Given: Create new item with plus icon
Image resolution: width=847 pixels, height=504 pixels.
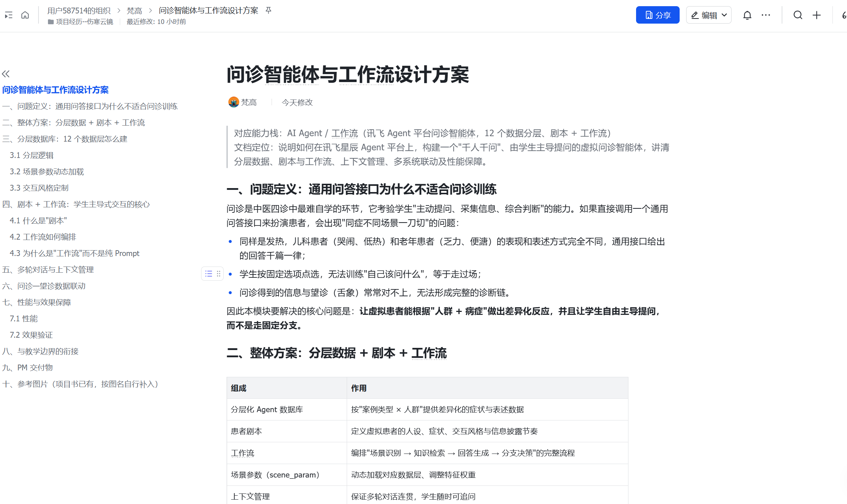Looking at the screenshot, I should 817,15.
